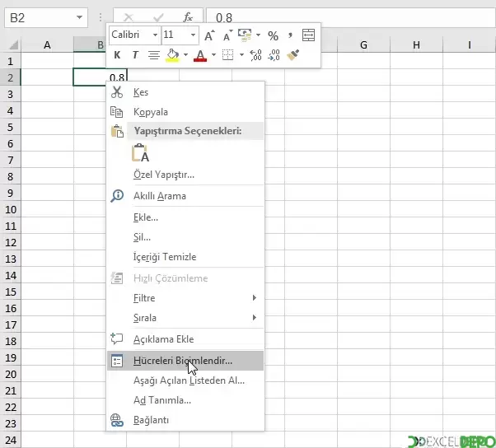The height and width of the screenshot is (448, 496).
Task: Select Aşağı Açılan Listeden Al... entry
Action: click(185, 380)
